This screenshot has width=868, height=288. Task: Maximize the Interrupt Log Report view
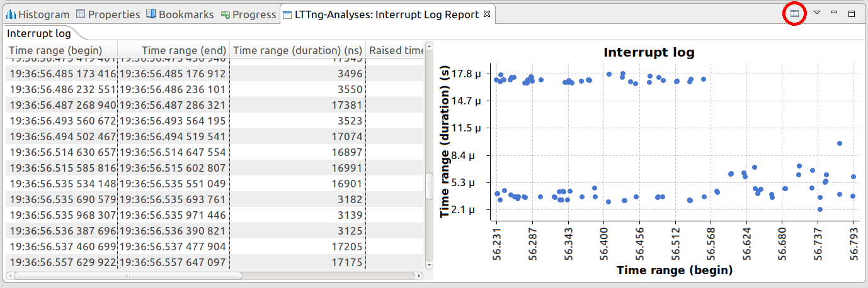tap(852, 13)
